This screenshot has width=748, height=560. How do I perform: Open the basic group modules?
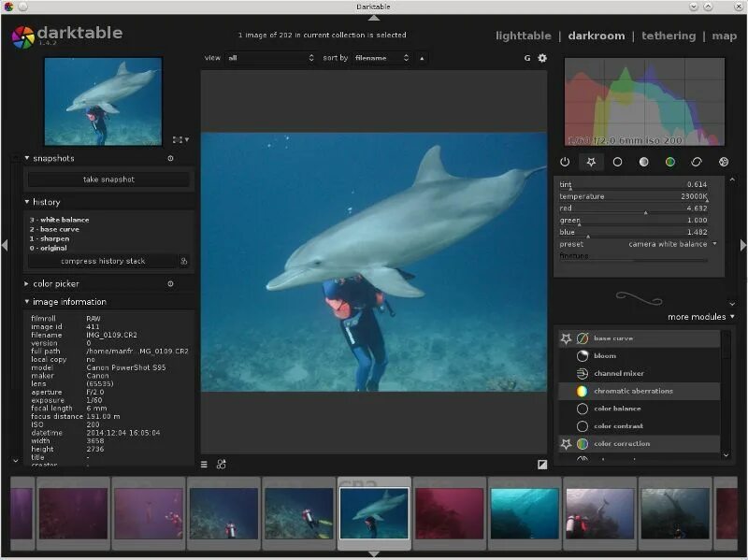click(x=617, y=162)
